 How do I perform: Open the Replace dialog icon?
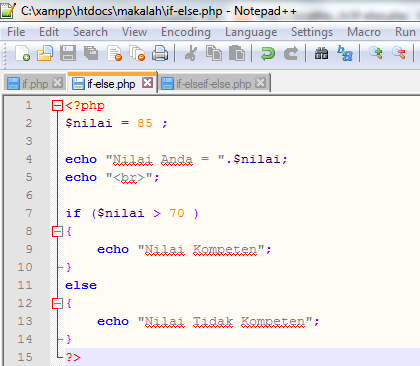click(345, 53)
